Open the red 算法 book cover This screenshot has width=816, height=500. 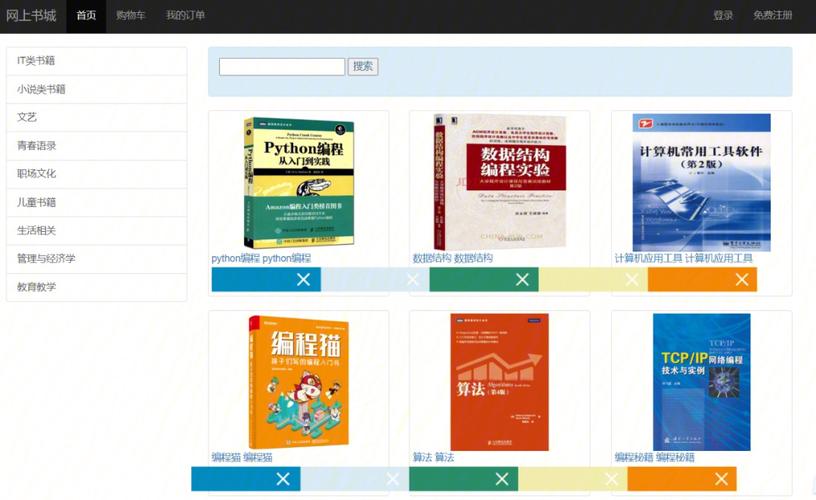[500, 382]
